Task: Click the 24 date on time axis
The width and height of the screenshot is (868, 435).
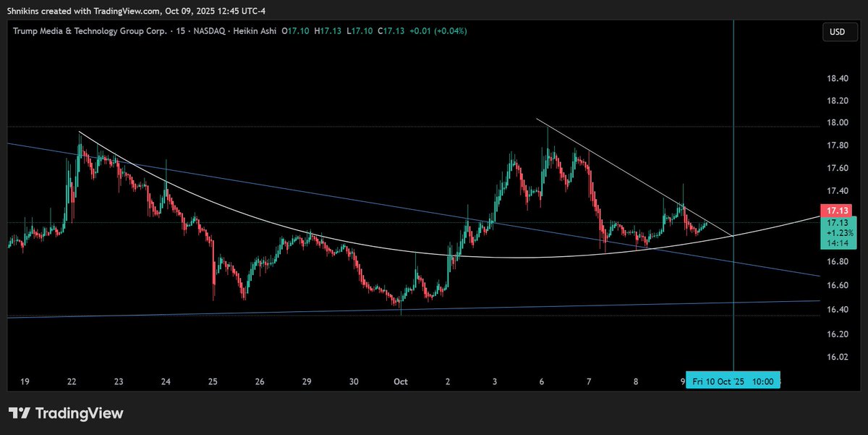Action: click(x=166, y=381)
